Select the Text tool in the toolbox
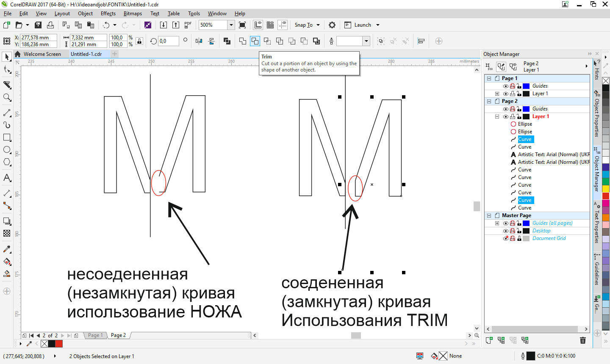This screenshot has height=364, width=610. tap(7, 178)
